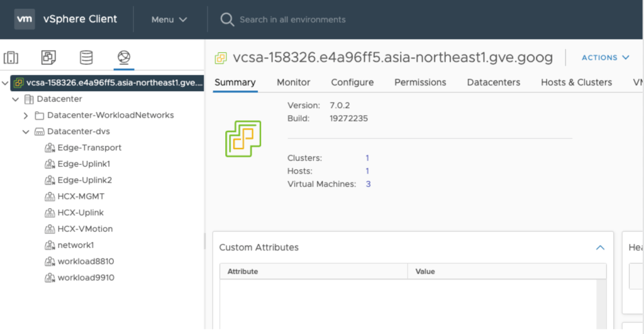Expand the Datacenter-WorkloadNetworks folder

tap(26, 116)
